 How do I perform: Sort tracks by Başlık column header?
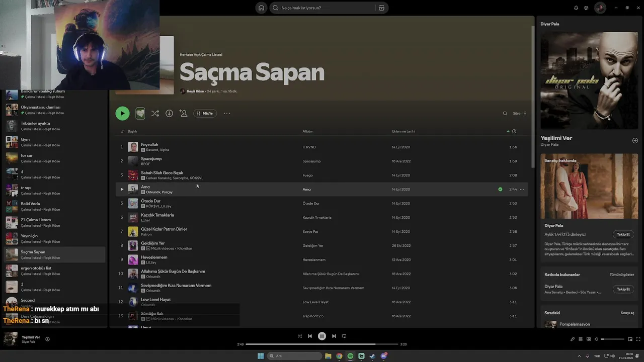[132, 131]
